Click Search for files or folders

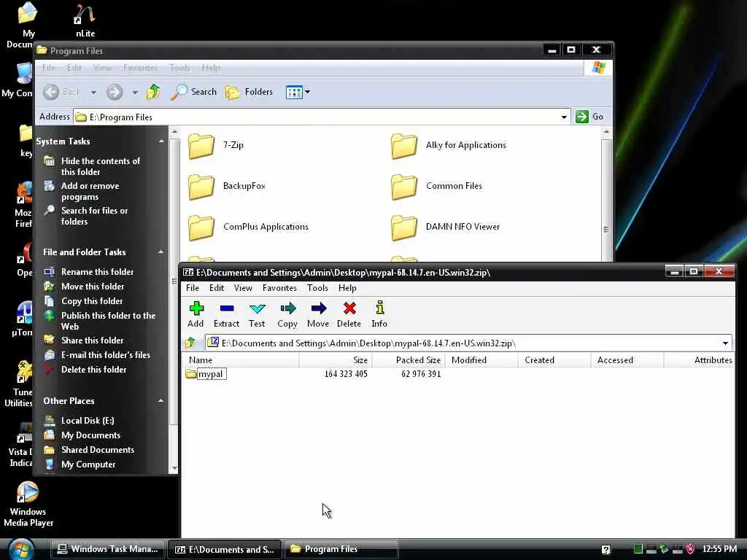(86, 216)
